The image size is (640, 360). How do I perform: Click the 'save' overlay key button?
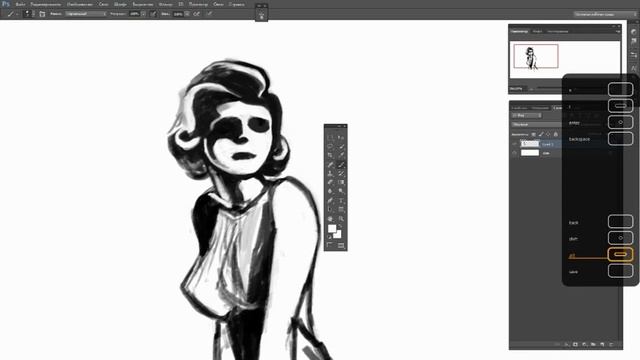point(620,271)
